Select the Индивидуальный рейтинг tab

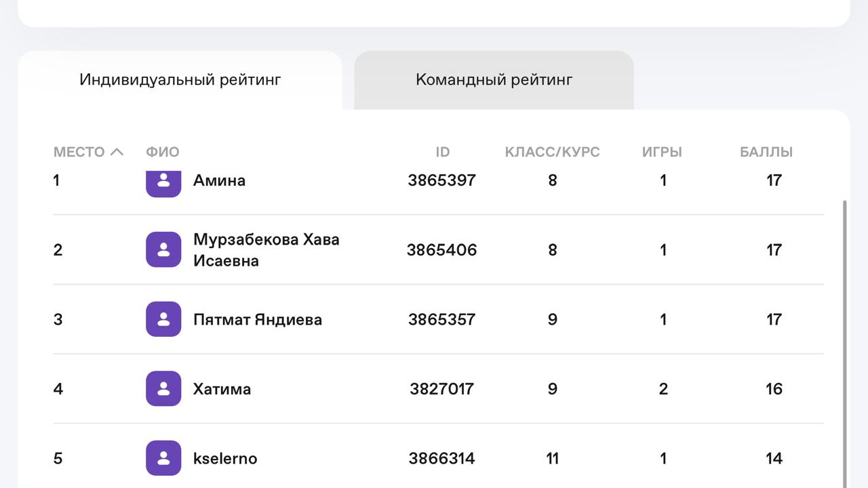tap(180, 80)
